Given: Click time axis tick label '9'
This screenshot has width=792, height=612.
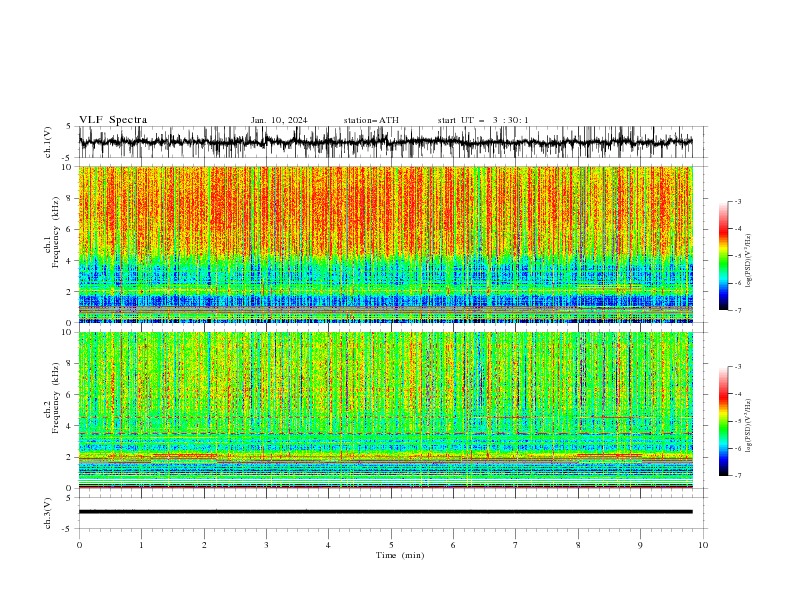Looking at the screenshot, I should pos(640,545).
